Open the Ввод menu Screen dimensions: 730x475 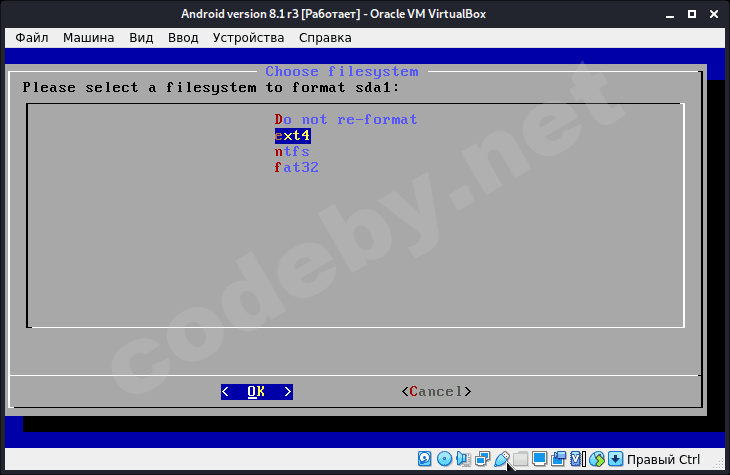point(183,38)
